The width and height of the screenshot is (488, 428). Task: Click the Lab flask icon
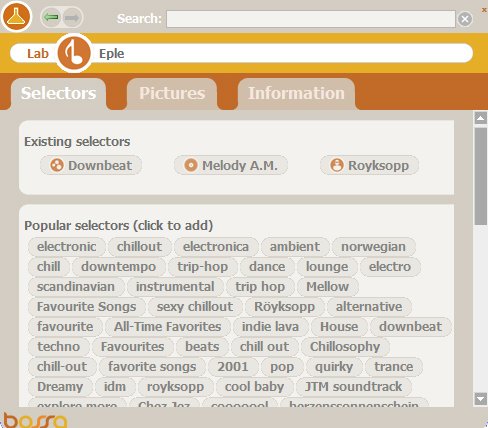[16, 17]
